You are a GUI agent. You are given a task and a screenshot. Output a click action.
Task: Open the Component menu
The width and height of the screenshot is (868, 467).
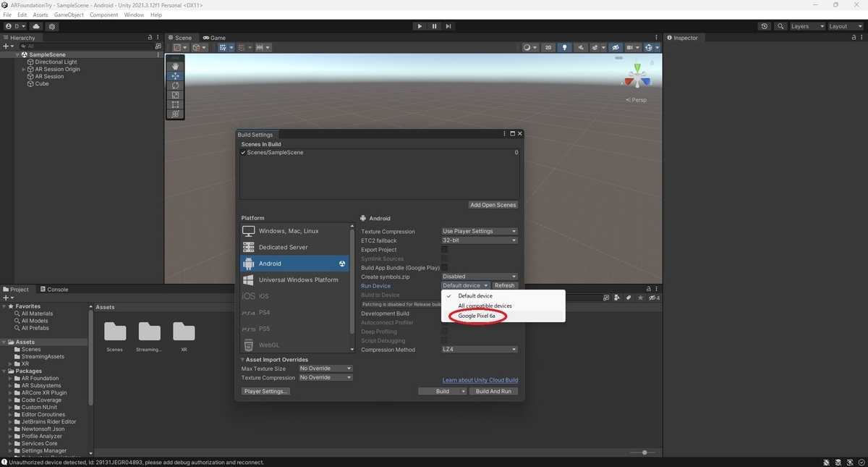click(x=103, y=14)
